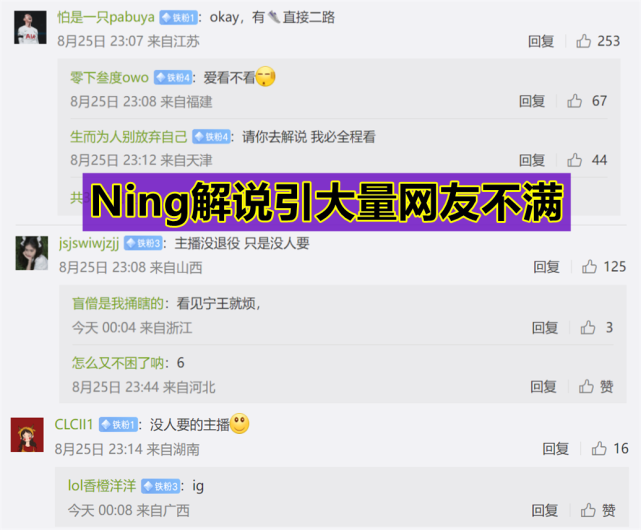Reply to 怕是一只pabuya's comment
The image size is (641, 530).
tap(541, 41)
